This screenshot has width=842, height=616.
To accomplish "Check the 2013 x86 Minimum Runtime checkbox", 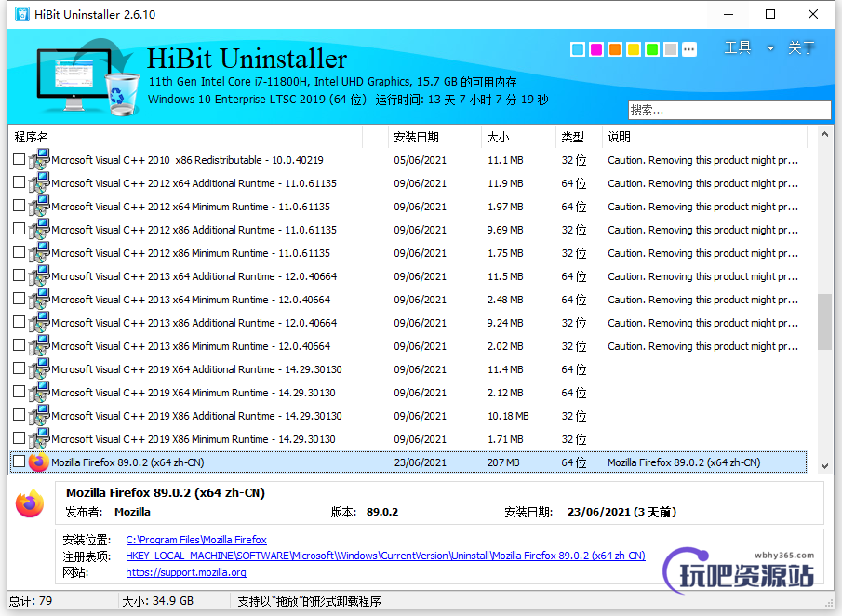I will click(19, 345).
